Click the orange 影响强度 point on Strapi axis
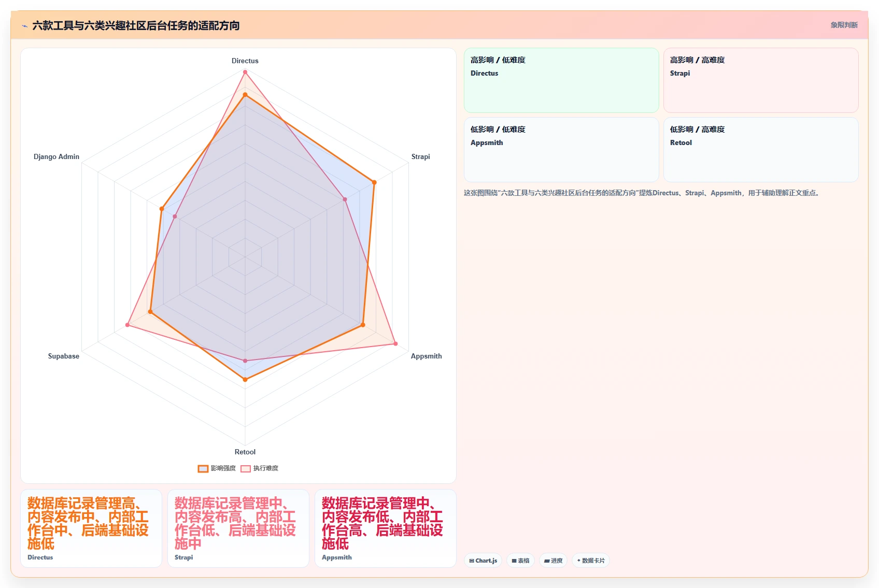 (374, 182)
